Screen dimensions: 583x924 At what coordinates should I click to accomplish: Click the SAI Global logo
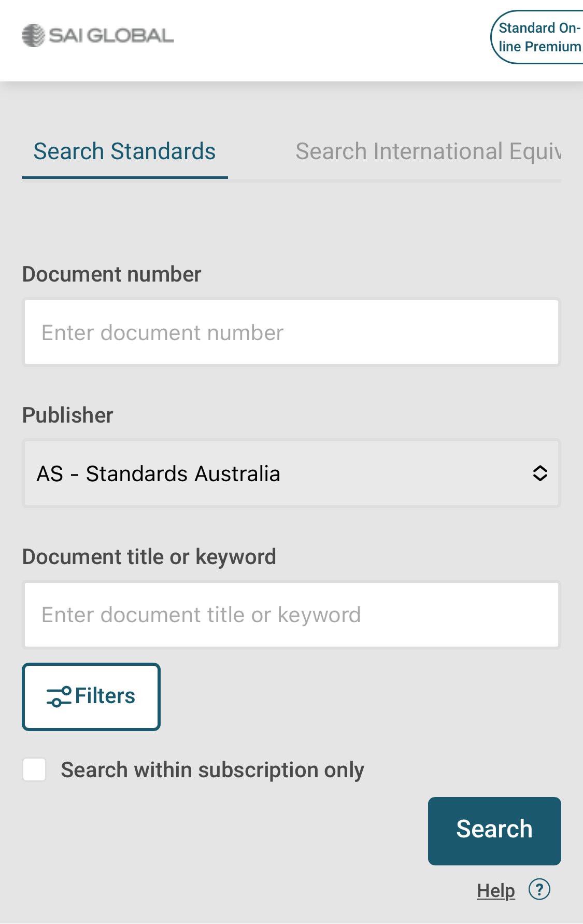(x=97, y=36)
